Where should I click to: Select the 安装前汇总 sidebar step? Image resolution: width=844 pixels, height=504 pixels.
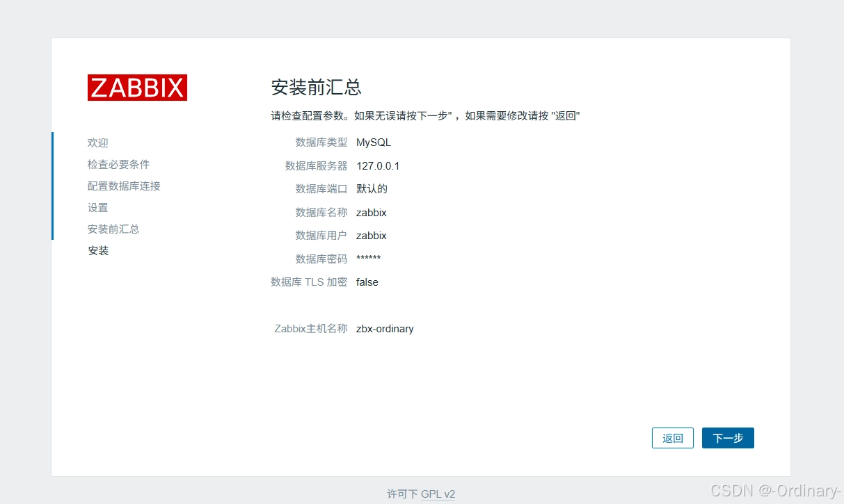[113, 229]
